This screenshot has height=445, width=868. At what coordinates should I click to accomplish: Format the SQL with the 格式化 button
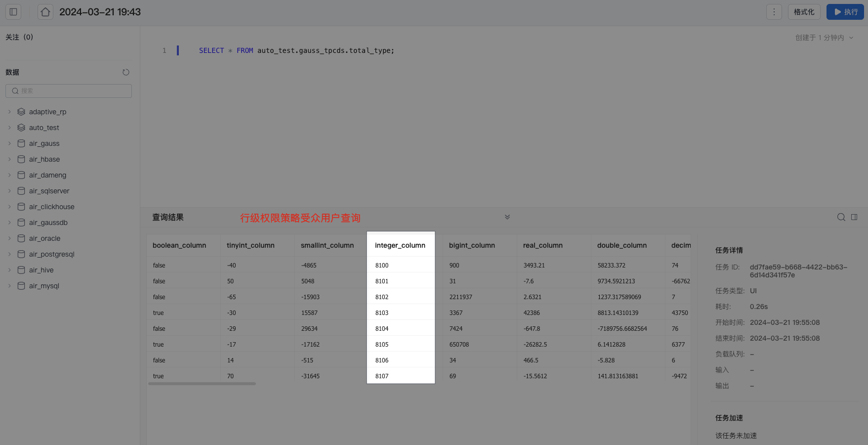pyautogui.click(x=804, y=12)
